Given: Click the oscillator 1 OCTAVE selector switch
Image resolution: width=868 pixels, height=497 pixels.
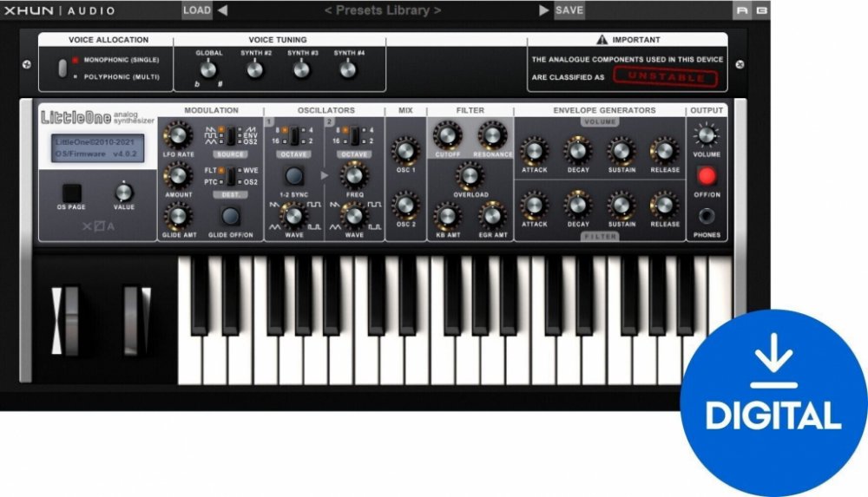Looking at the screenshot, I should pos(293,135).
